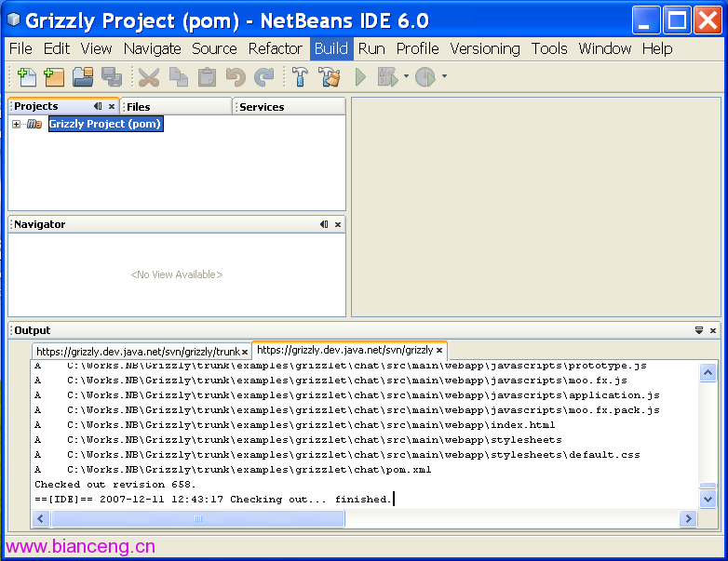
Task: Close the Output window
Action: pyautogui.click(x=713, y=330)
